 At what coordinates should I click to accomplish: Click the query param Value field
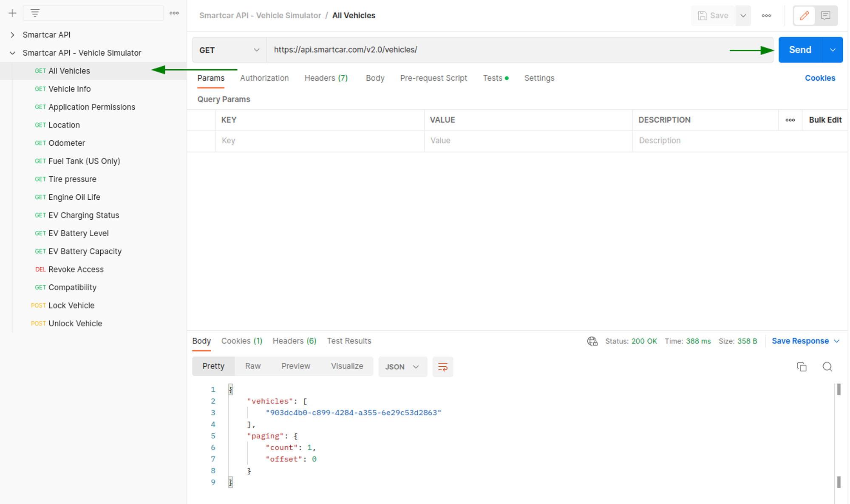click(x=528, y=141)
